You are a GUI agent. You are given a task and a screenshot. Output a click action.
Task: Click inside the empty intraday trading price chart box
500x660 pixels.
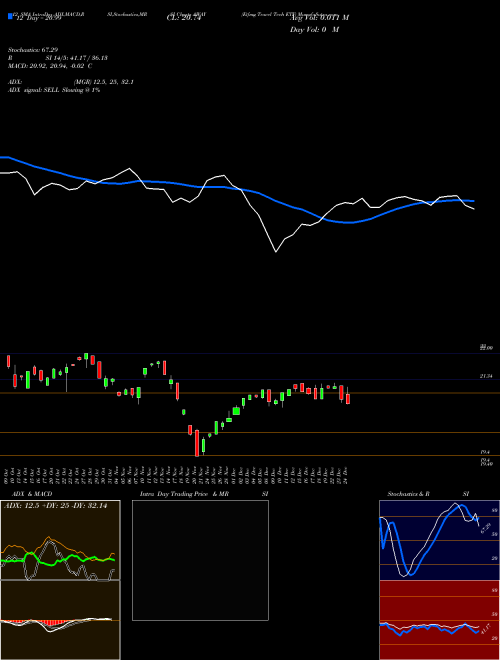click(x=200, y=560)
